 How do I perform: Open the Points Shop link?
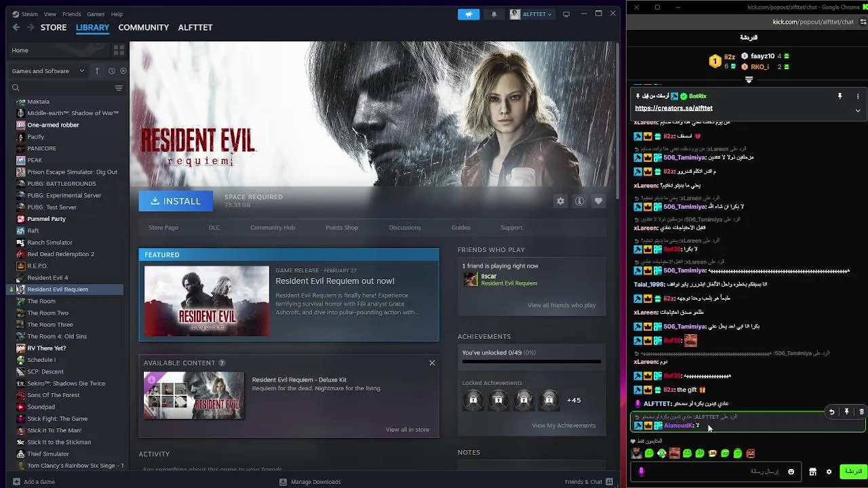342,228
